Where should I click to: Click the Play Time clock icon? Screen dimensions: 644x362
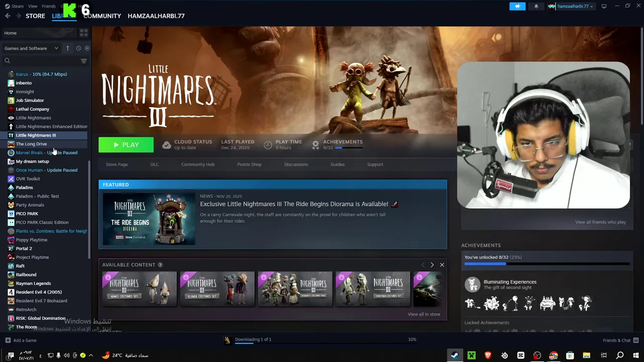[x=268, y=145]
